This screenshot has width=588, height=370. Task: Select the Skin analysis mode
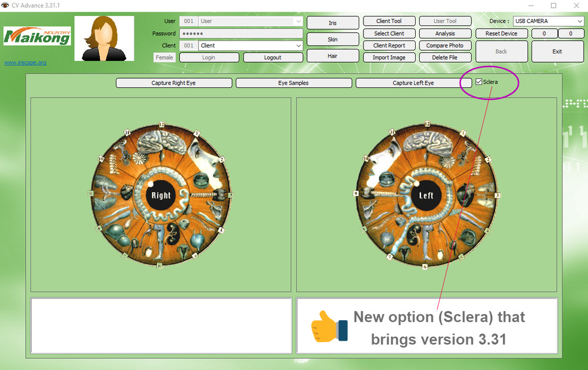click(333, 39)
